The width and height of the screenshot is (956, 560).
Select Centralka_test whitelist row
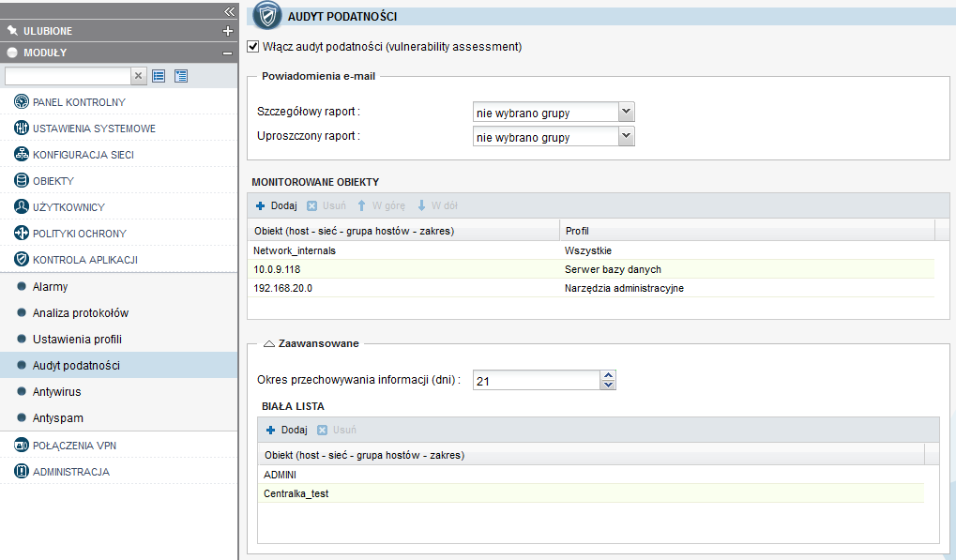591,493
